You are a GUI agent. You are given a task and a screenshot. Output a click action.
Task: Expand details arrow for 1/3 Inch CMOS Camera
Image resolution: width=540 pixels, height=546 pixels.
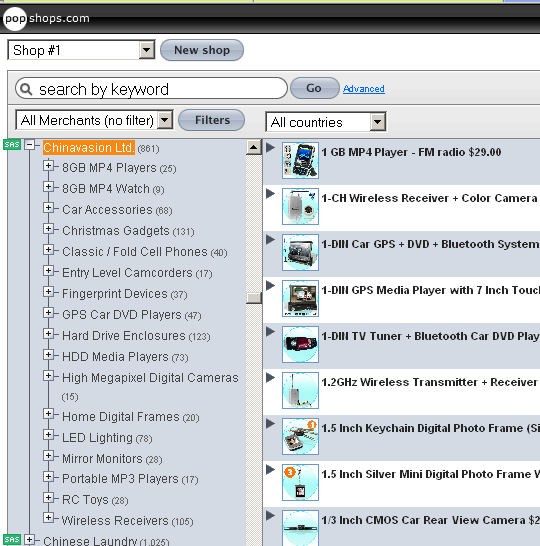[x=270, y=515]
